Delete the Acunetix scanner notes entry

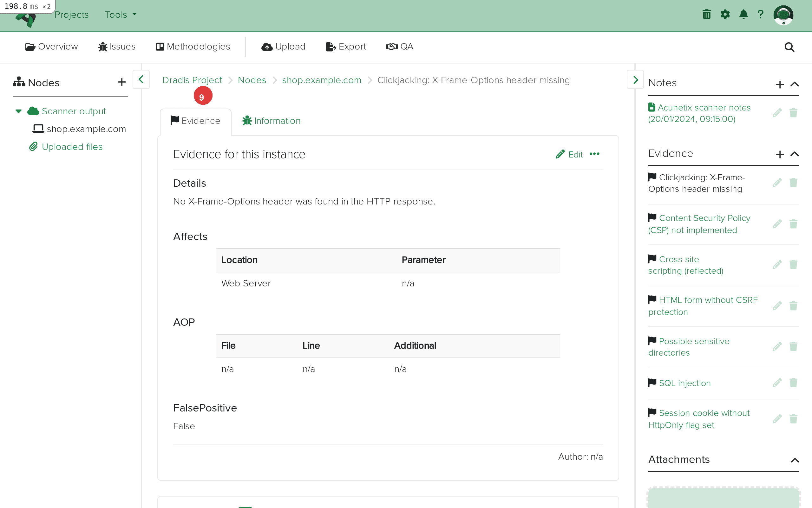coord(793,113)
